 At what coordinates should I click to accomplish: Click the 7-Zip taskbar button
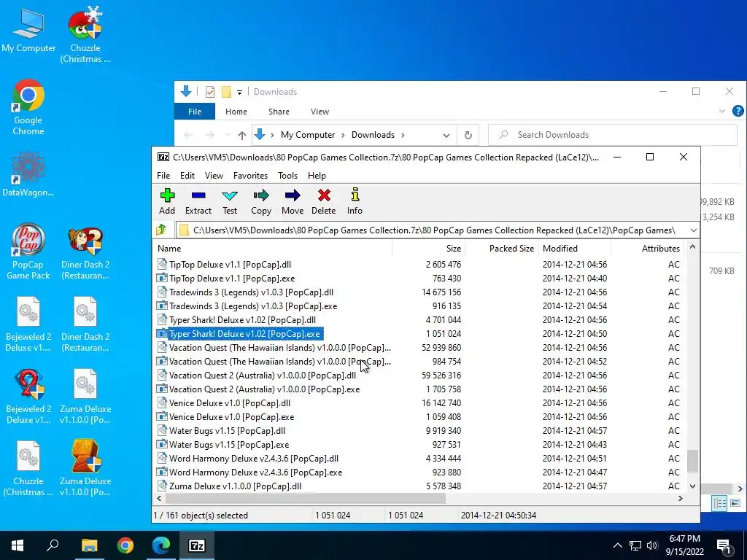pos(197,545)
